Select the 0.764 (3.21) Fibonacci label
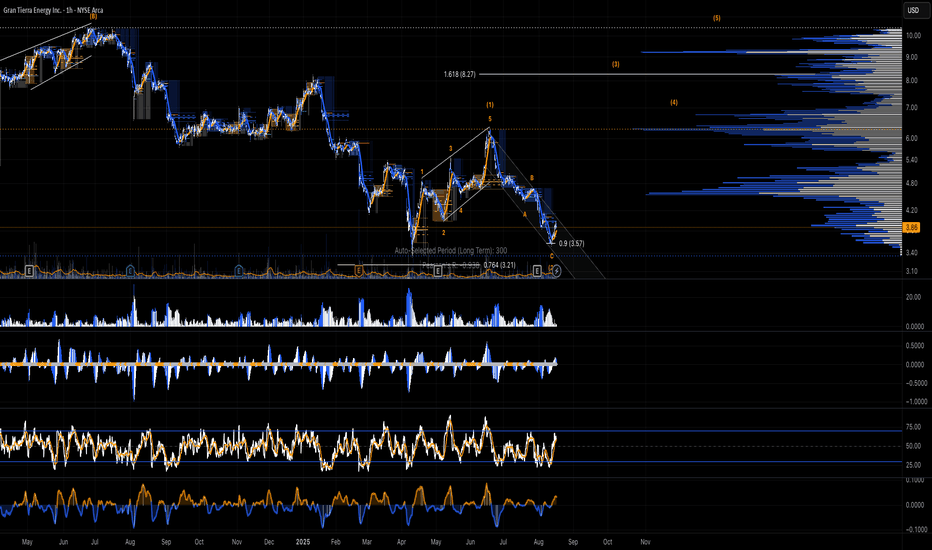The width and height of the screenshot is (932, 550). pyautogui.click(x=499, y=265)
